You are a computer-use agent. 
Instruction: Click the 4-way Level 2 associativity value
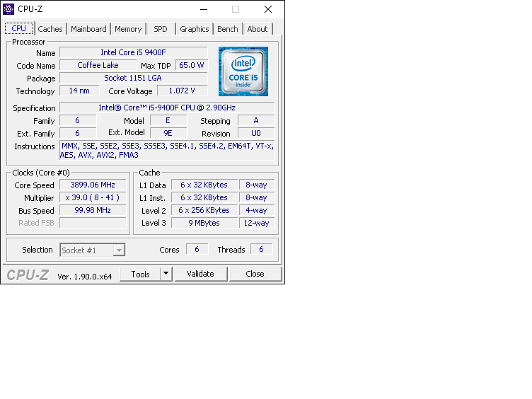pyautogui.click(x=257, y=210)
